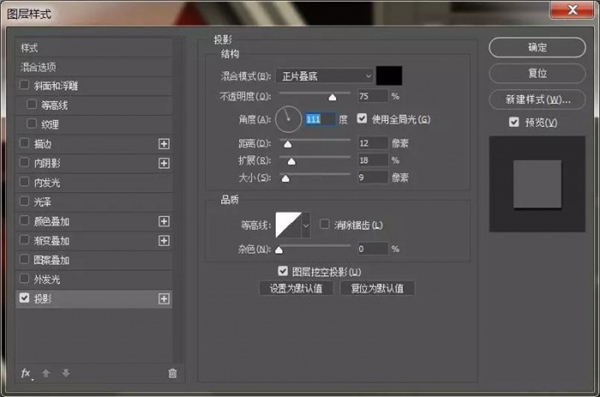600x397 pixels.
Task: Uncheck the 预览 preview checkbox
Action: pos(514,122)
